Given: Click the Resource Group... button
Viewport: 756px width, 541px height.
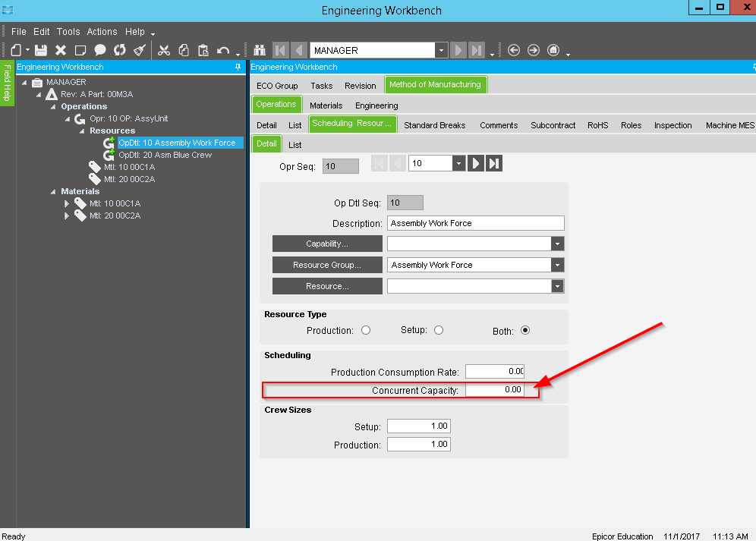Looking at the screenshot, I should pyautogui.click(x=327, y=265).
